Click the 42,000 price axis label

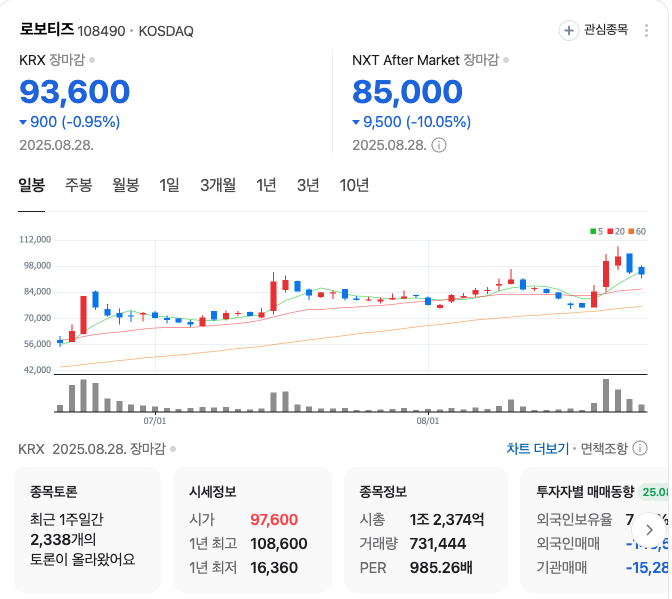click(x=37, y=370)
